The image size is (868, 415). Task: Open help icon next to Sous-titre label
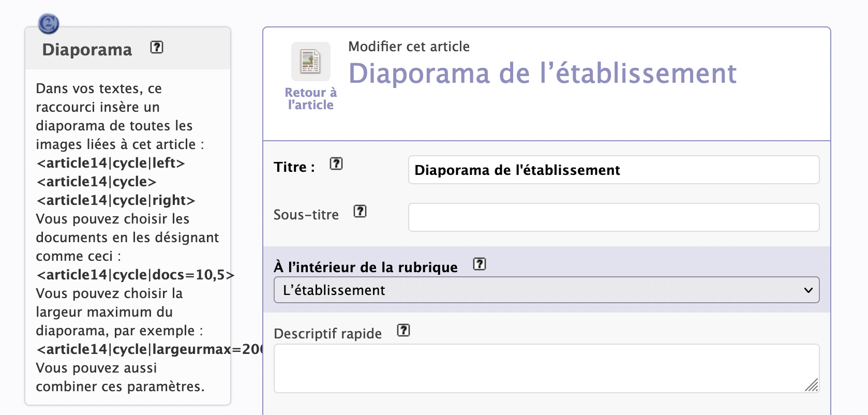pyautogui.click(x=360, y=211)
